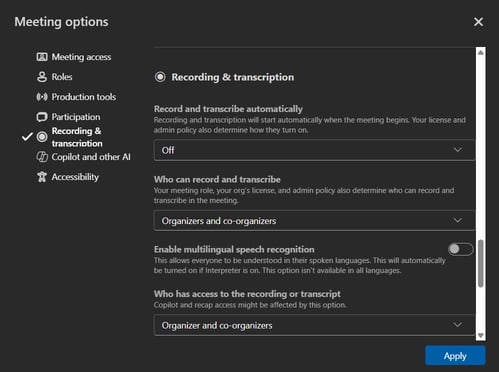Click the record icon beside the section heading
Image resolution: width=499 pixels, height=372 pixels.
pos(160,77)
